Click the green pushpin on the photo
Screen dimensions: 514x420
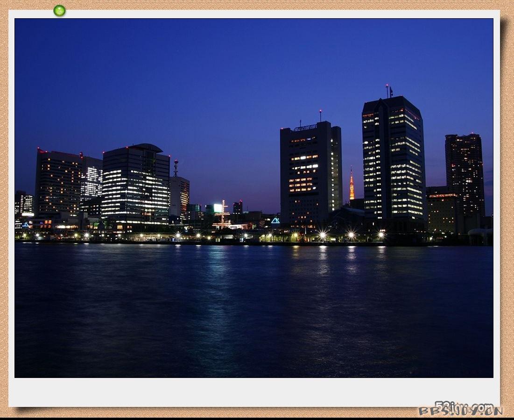[59, 10]
